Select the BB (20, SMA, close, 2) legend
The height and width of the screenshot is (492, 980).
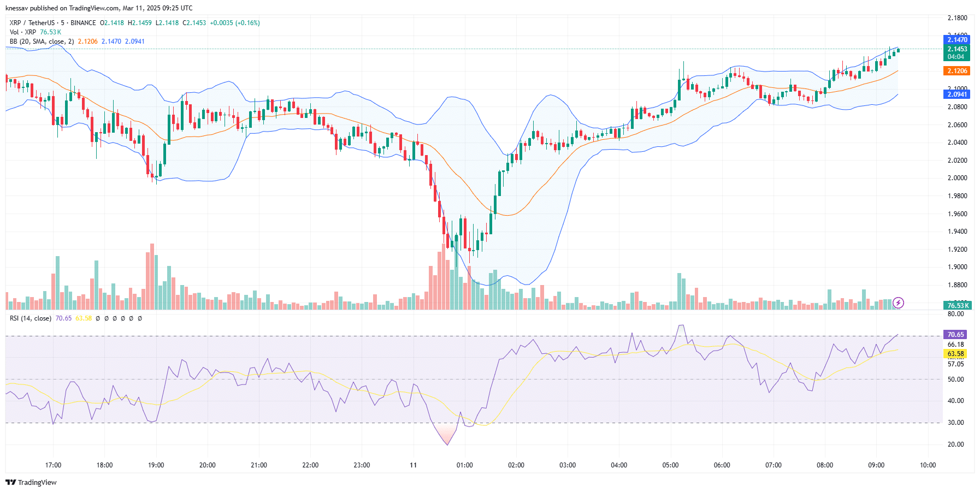(42, 42)
